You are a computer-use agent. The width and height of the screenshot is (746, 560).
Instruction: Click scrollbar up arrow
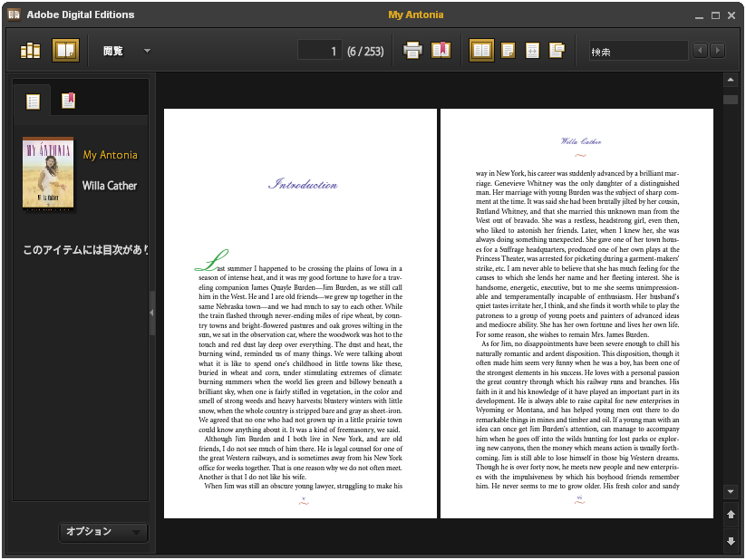(731, 80)
